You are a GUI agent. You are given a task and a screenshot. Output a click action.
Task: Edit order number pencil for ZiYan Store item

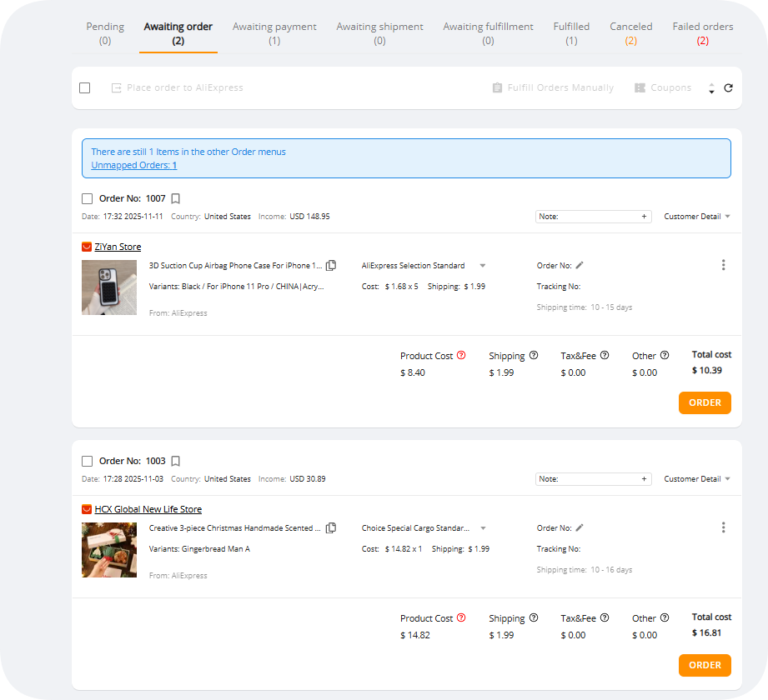click(x=580, y=266)
